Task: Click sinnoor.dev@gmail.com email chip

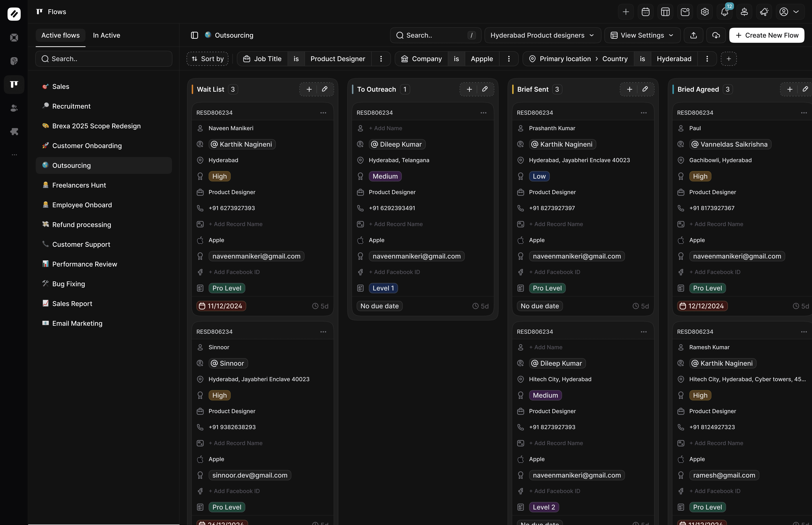Action: [x=250, y=475]
